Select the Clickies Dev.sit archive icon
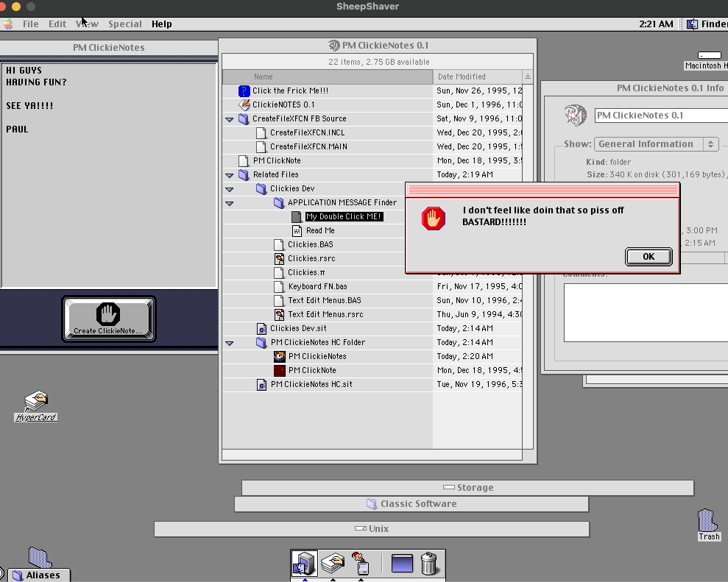This screenshot has width=728, height=582. pos(261,329)
